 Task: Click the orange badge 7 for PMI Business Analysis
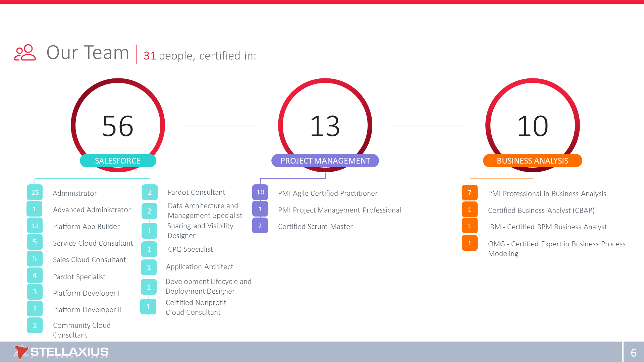[x=470, y=193]
